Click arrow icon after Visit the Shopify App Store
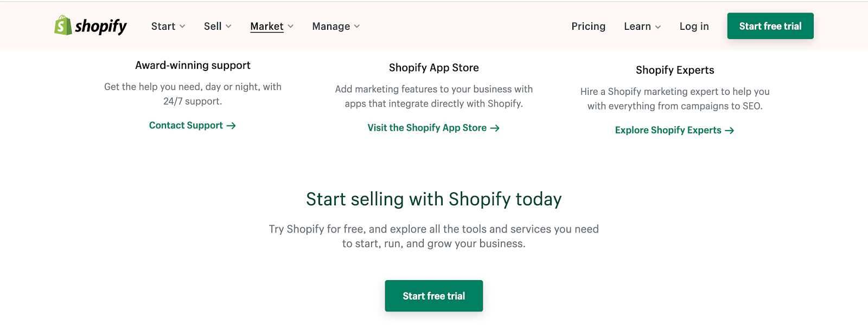This screenshot has height=331, width=868. click(x=495, y=128)
